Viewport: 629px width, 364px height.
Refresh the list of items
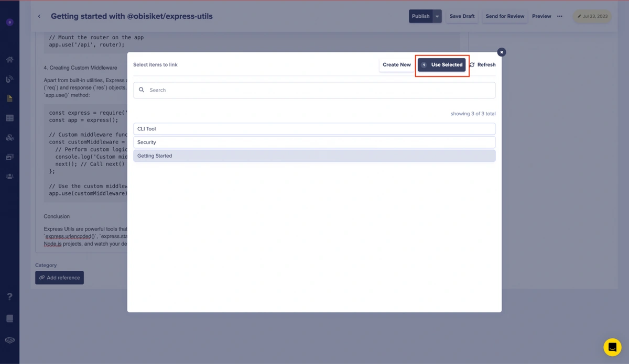[482, 65]
